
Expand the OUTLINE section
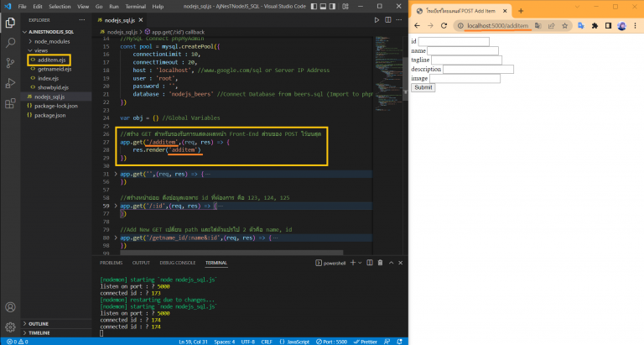point(39,323)
